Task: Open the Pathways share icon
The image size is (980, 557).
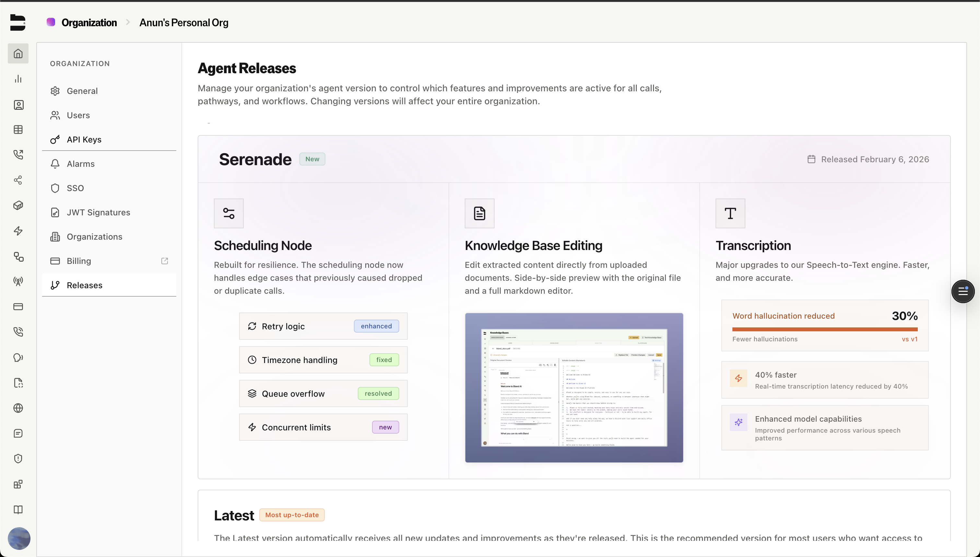Action: (18, 180)
